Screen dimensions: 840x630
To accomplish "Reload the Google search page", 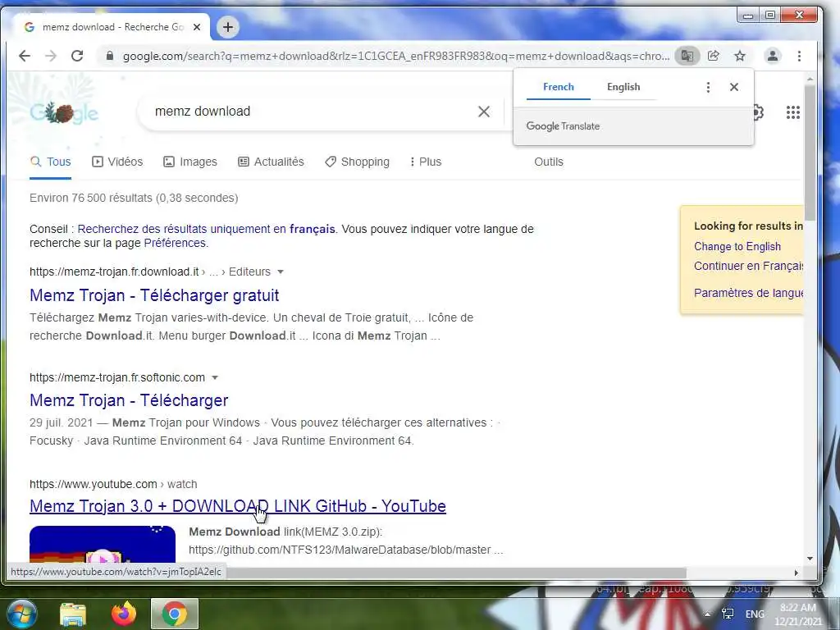I will (77, 56).
